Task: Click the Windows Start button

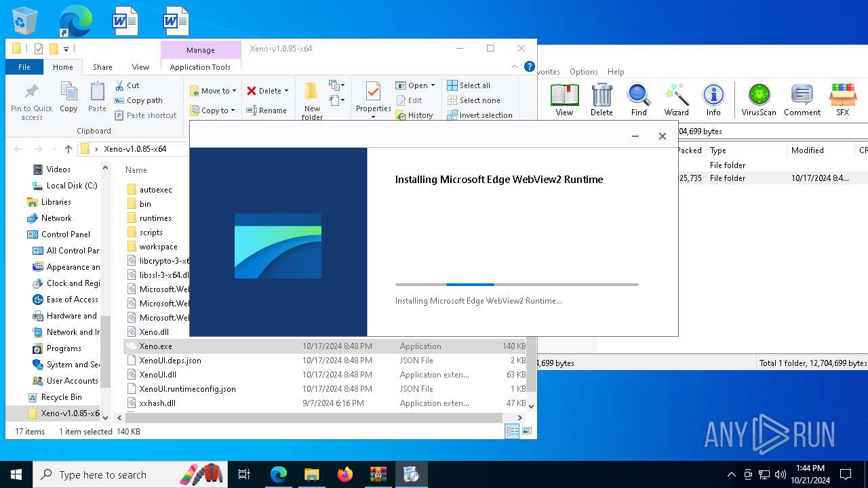Action: pos(16,474)
